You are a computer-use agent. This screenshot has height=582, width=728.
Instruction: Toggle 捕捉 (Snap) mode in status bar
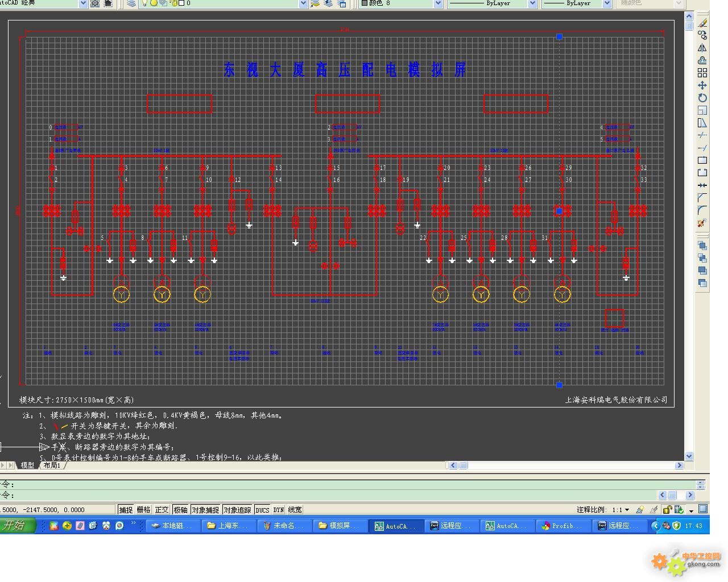(x=126, y=510)
